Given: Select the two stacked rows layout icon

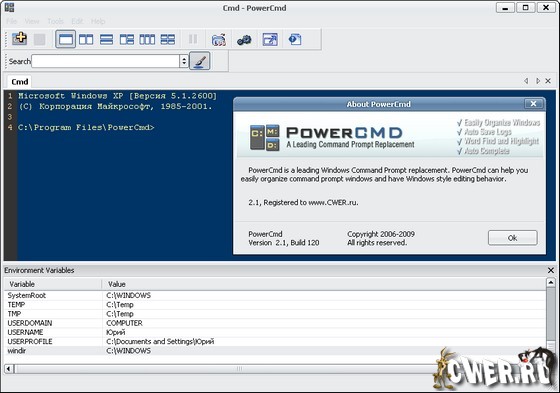Looking at the screenshot, I should 106,39.
